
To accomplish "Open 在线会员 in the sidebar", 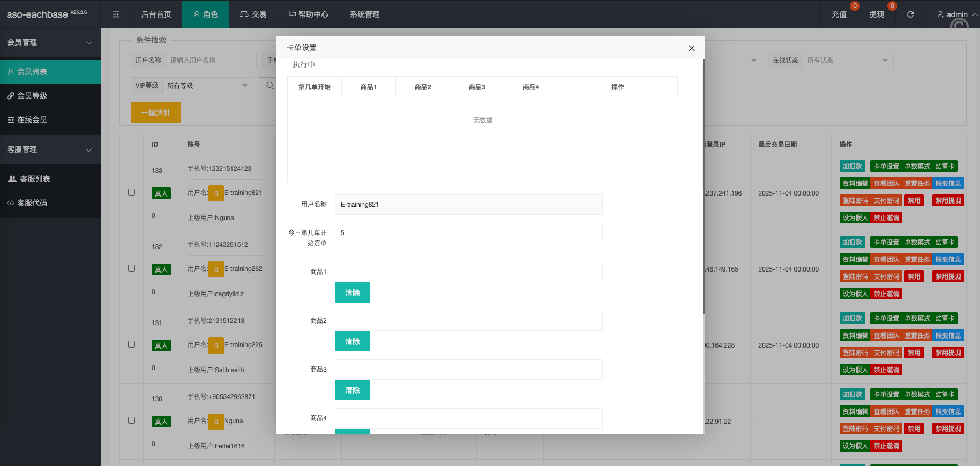I will tap(32, 120).
